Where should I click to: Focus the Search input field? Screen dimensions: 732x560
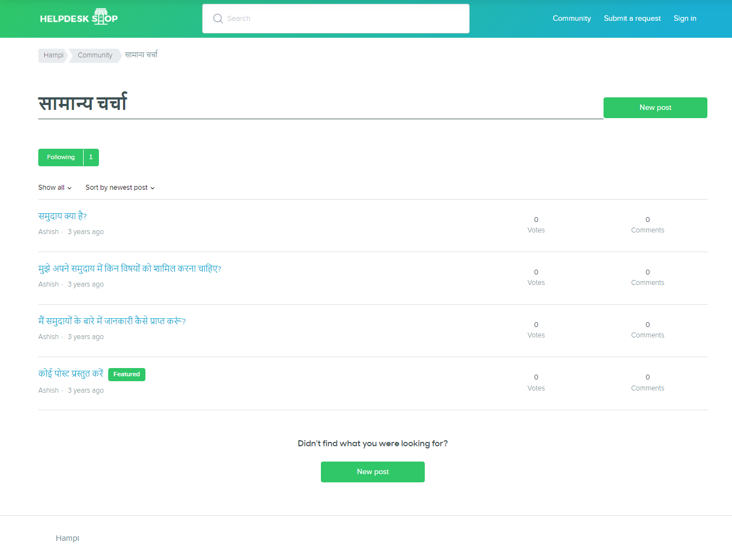coord(344,19)
